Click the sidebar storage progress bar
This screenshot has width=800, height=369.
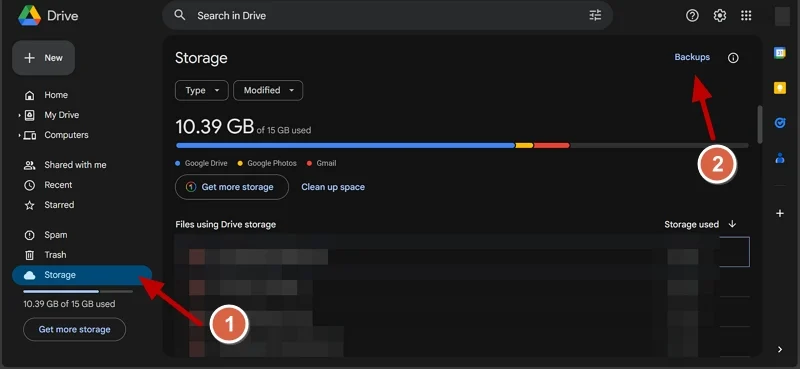(78, 291)
